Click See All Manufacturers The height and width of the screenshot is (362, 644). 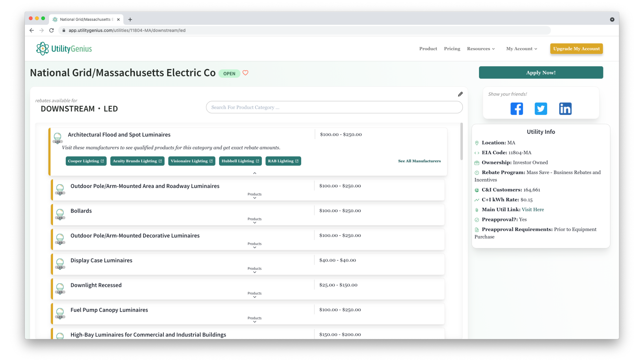click(419, 161)
